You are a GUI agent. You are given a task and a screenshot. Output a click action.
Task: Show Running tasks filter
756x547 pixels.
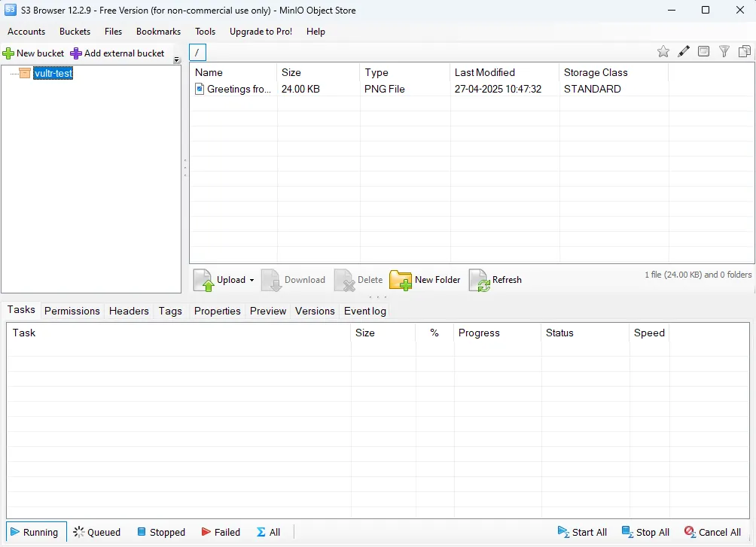coord(36,532)
